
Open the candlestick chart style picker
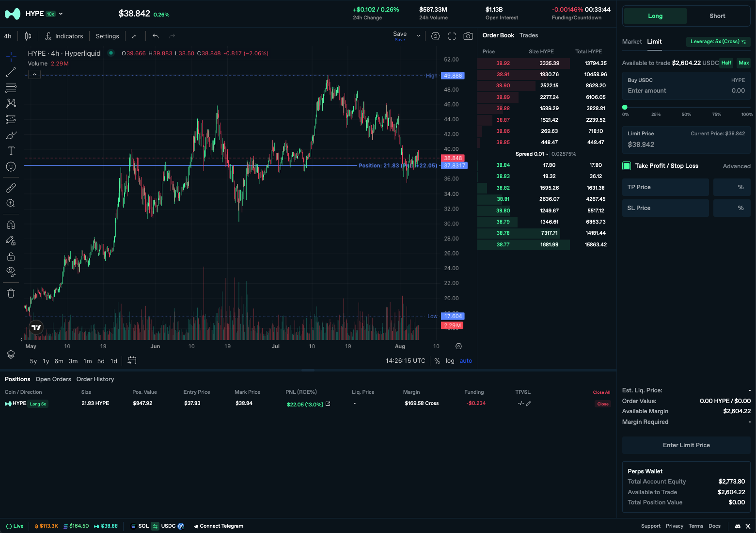click(x=28, y=36)
